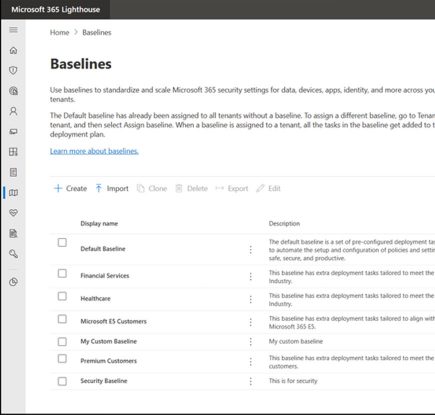Open more options for Premium Customers
435x415 pixels.
coord(251,362)
